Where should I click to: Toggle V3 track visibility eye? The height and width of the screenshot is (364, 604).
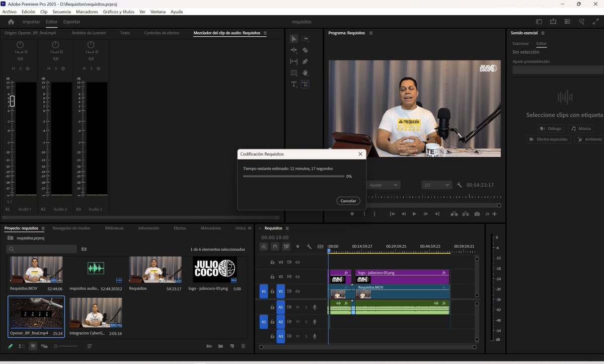point(297,262)
